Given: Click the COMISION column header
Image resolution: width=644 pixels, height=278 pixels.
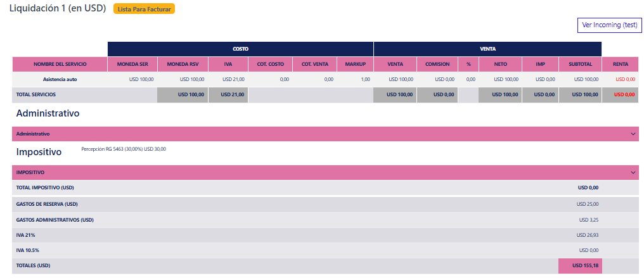Looking at the screenshot, I should pyautogui.click(x=437, y=65).
